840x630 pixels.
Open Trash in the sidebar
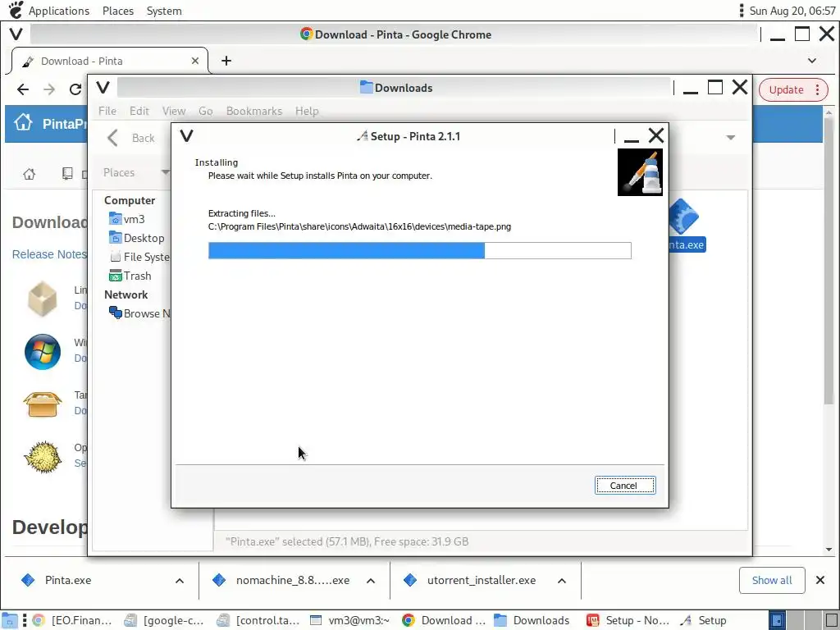[x=130, y=276]
